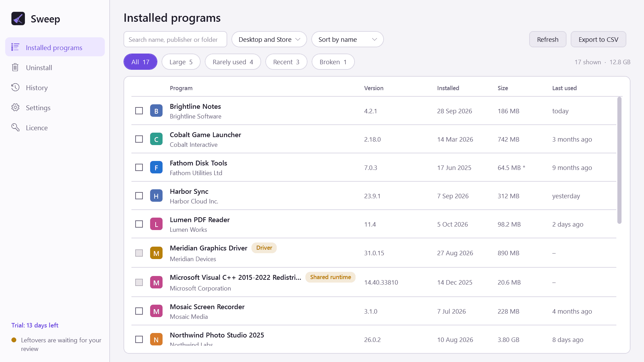Focus the search name or publisher field
This screenshot has height=362, width=644.
coord(175,39)
